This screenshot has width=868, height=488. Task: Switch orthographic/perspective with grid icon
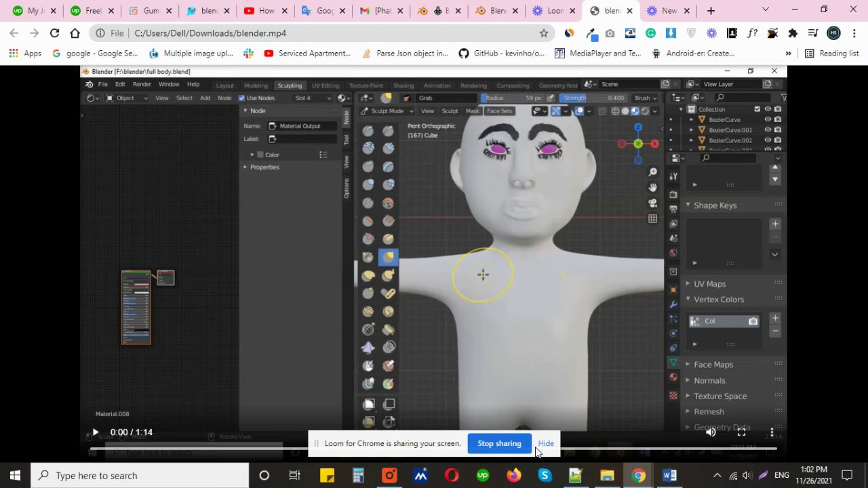652,219
